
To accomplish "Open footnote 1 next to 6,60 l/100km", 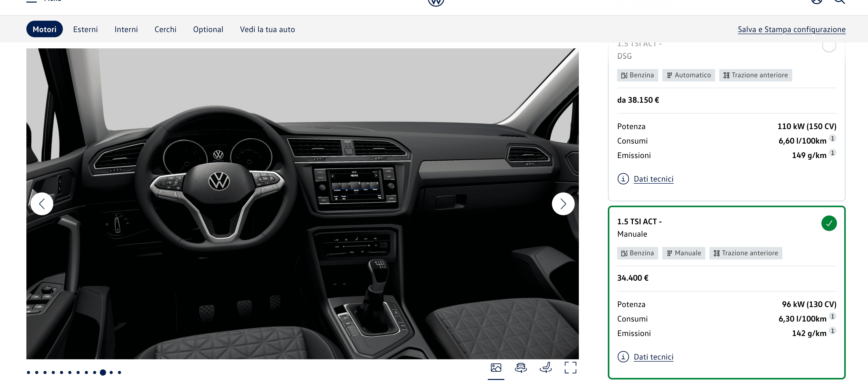I will coord(832,139).
